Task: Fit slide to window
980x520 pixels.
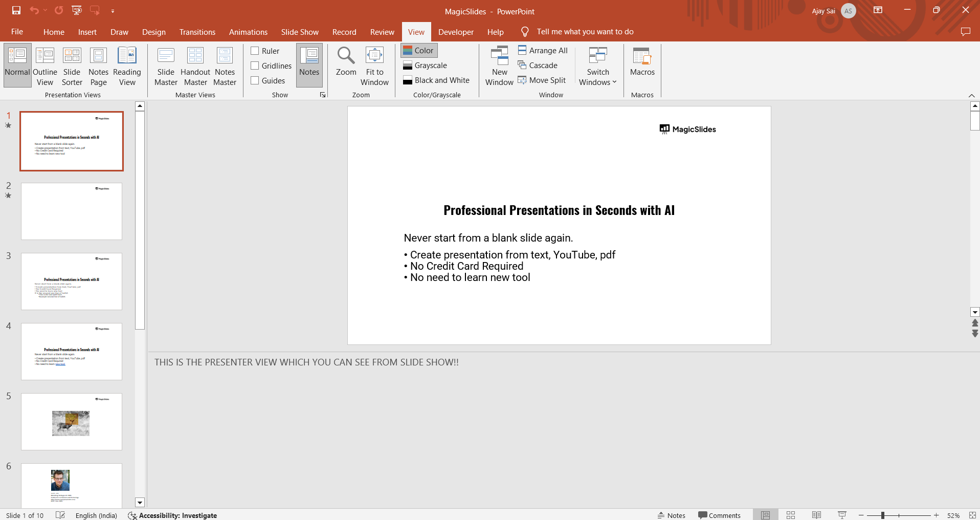Action: (x=374, y=65)
